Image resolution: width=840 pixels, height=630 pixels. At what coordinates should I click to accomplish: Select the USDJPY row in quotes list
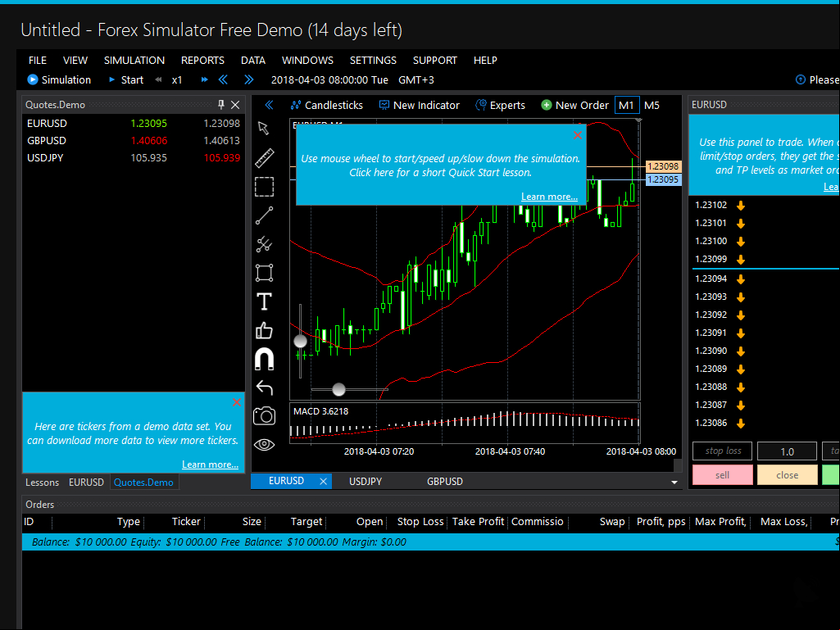point(134,157)
